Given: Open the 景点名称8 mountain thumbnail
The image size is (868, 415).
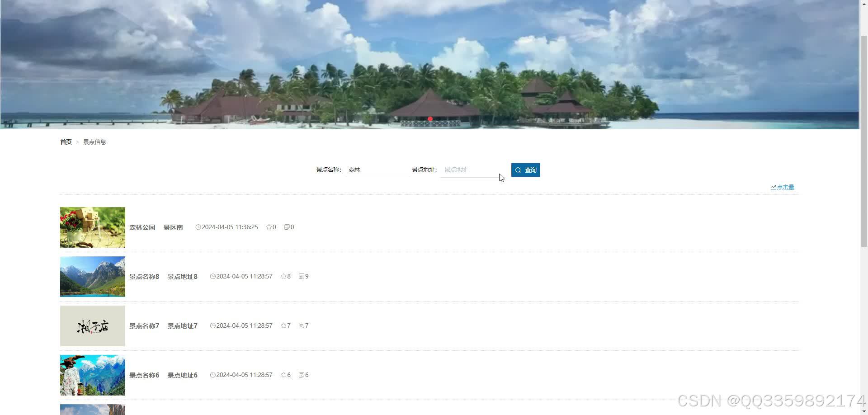Looking at the screenshot, I should (x=93, y=277).
